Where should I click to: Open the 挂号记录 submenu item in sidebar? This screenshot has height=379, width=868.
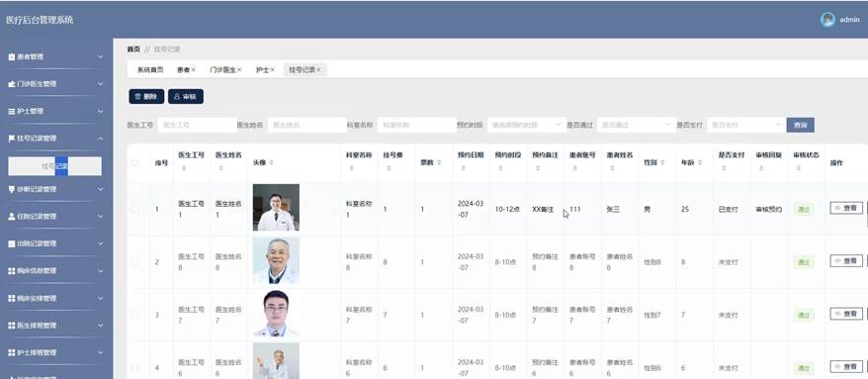pos(54,166)
